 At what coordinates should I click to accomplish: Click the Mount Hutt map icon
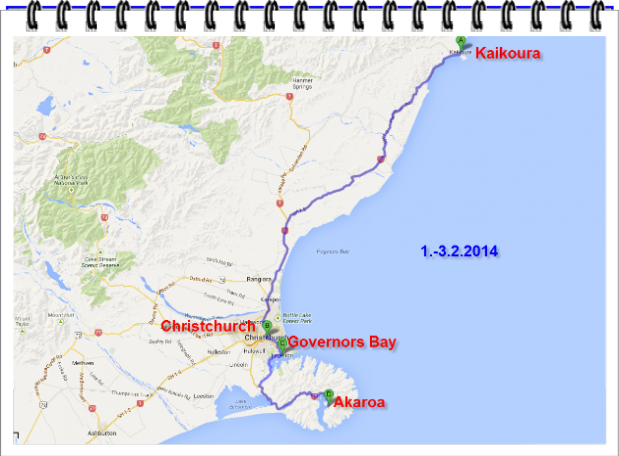[60, 322]
